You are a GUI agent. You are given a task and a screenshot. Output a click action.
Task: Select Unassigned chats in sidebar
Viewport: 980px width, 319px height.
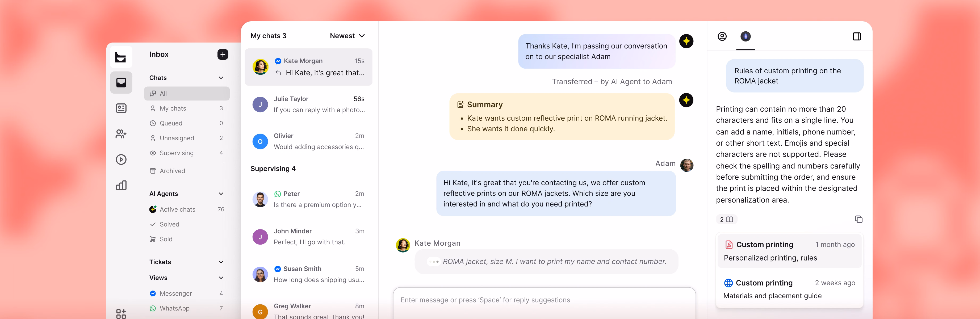(x=187, y=138)
